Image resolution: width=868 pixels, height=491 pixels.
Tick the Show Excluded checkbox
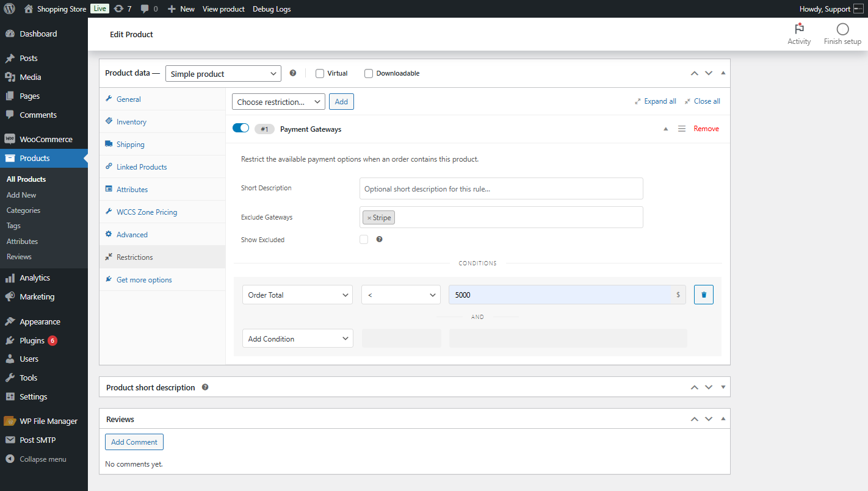[364, 240]
